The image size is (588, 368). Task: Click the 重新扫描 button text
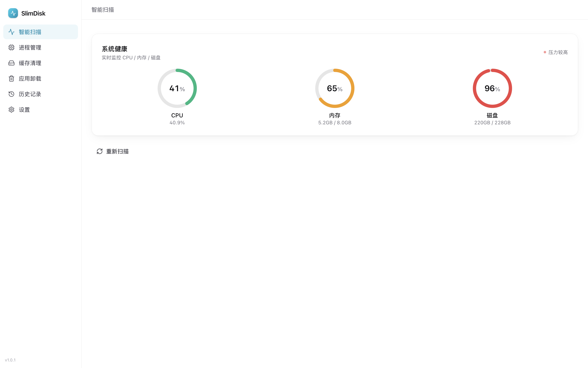(x=117, y=151)
